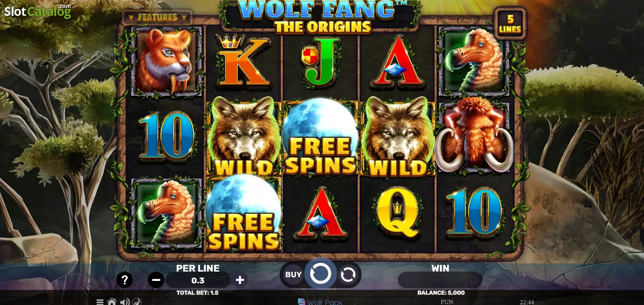
Task: Decrease the per line bet with minus
Action: tap(156, 280)
